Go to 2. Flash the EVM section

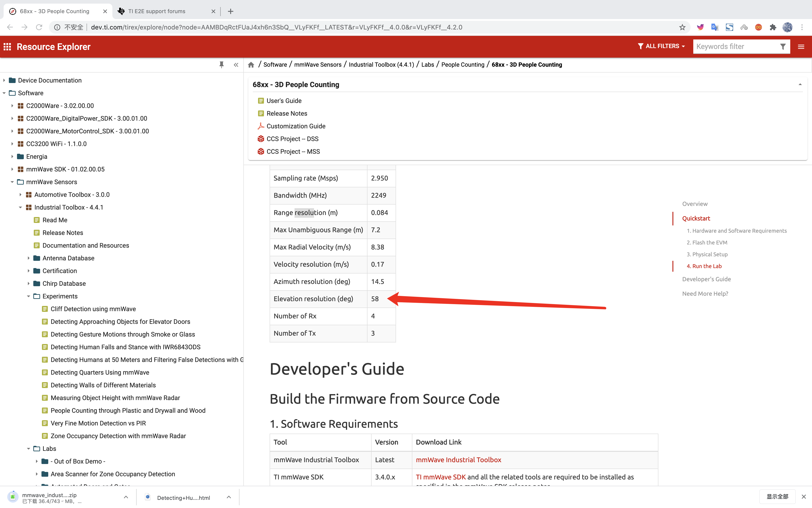[707, 243]
